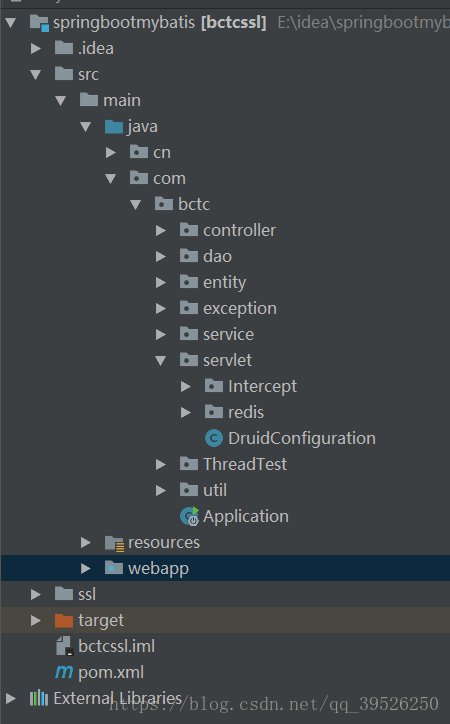Click the resources folder icon
Image resolution: width=450 pixels, height=724 pixels.
114,543
